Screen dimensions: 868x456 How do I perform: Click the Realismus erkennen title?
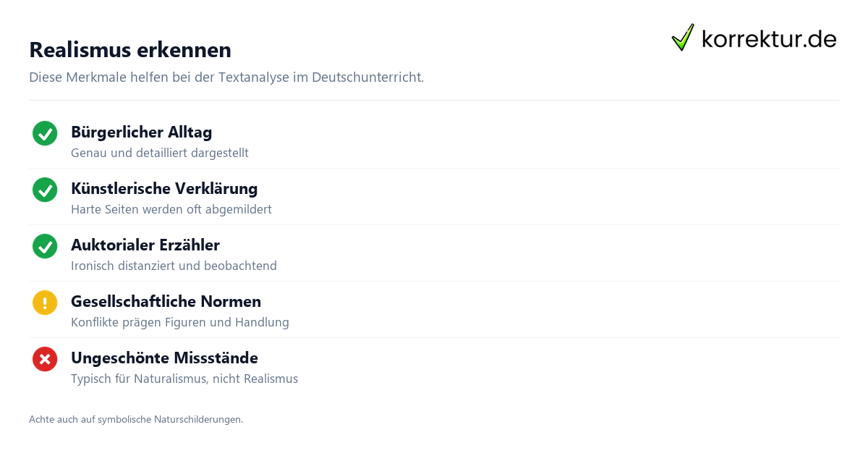pos(130,50)
